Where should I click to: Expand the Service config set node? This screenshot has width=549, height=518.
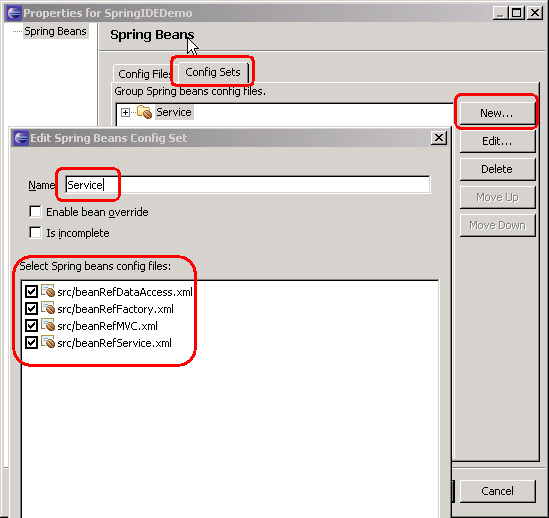(125, 112)
